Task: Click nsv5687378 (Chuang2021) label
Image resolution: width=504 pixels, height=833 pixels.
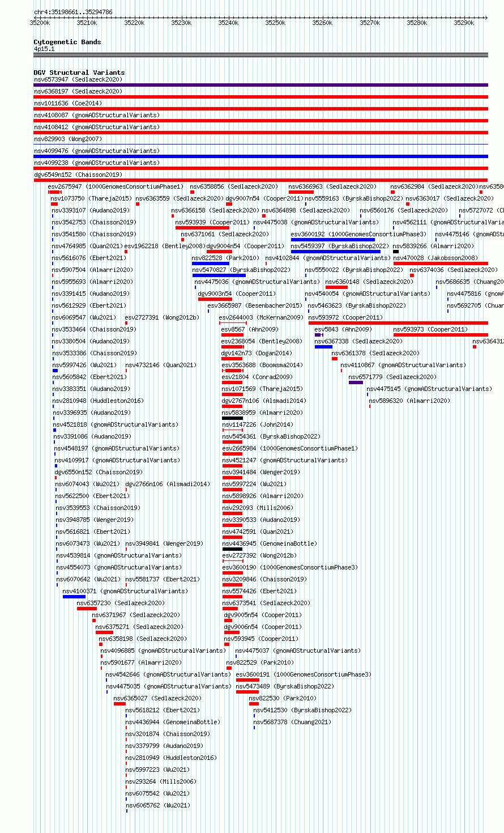Action: (x=292, y=722)
